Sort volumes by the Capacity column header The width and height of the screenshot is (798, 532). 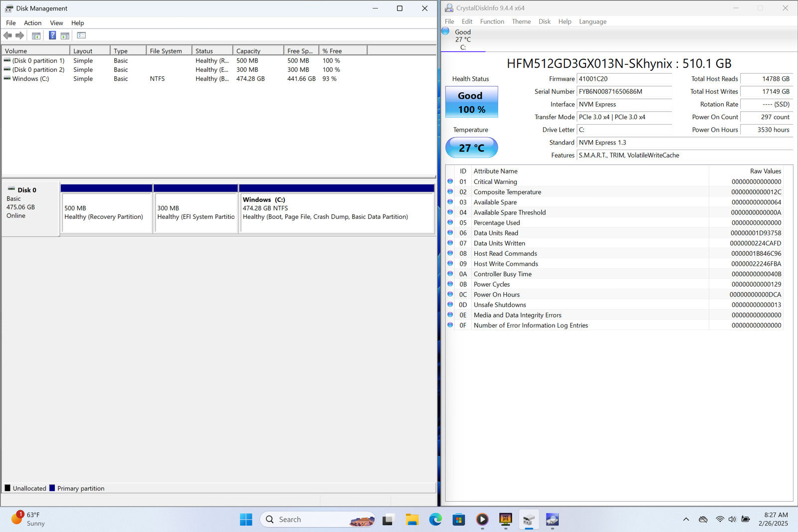258,51
